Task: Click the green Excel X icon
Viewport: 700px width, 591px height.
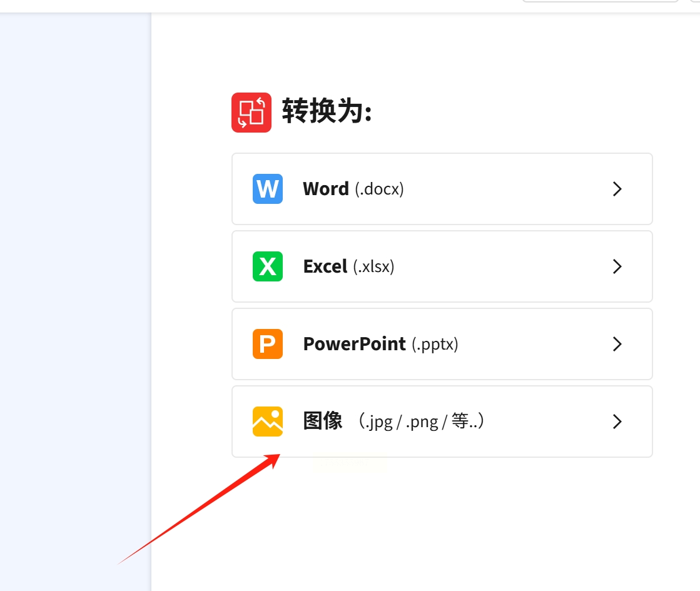Action: click(267, 266)
